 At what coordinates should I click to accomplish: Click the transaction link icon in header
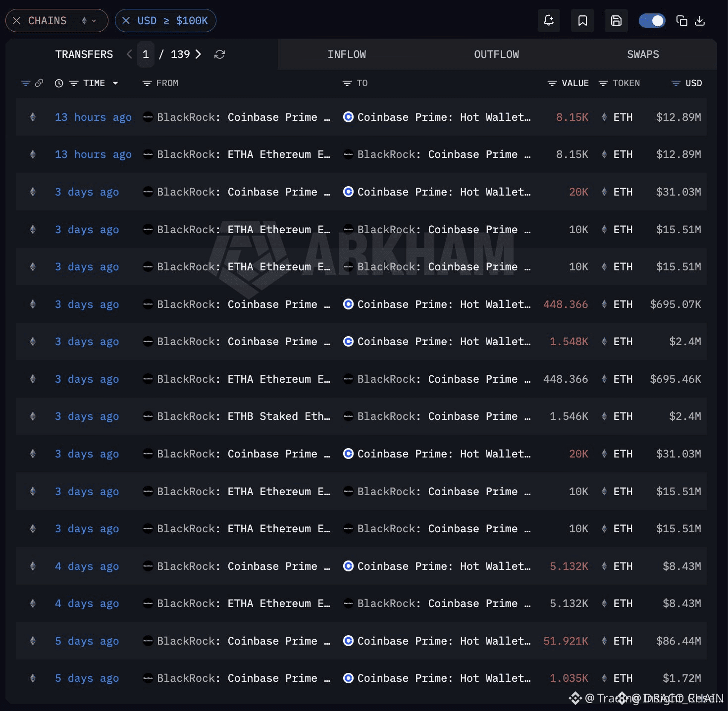coord(39,83)
